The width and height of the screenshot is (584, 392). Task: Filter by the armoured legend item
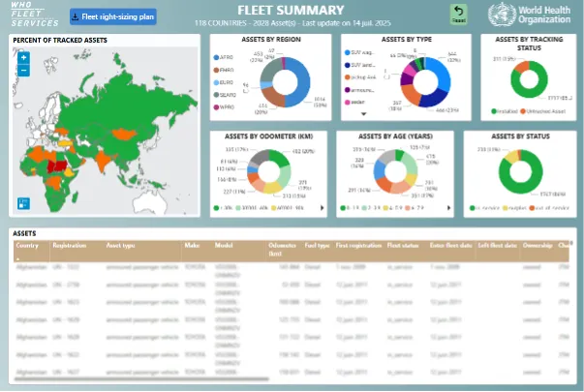(x=359, y=90)
